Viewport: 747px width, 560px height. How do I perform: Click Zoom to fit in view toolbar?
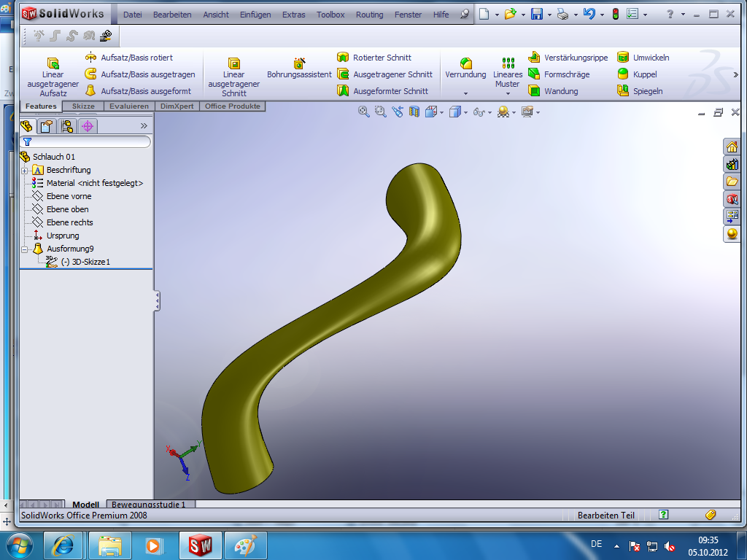click(363, 112)
